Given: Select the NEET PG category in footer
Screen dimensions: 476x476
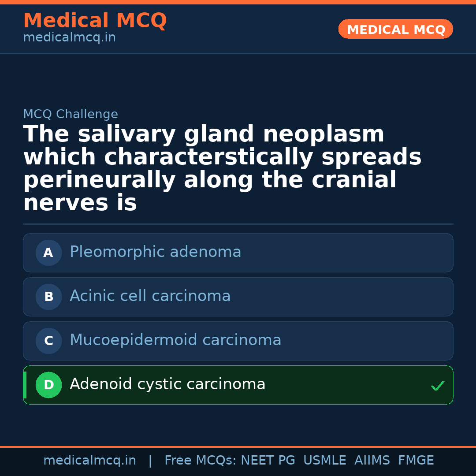Looking at the screenshot, I should 268,460.
